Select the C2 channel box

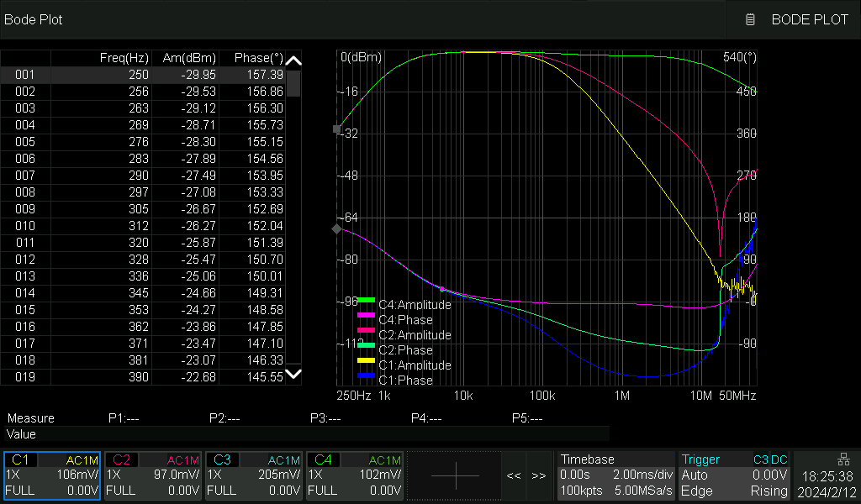153,475
